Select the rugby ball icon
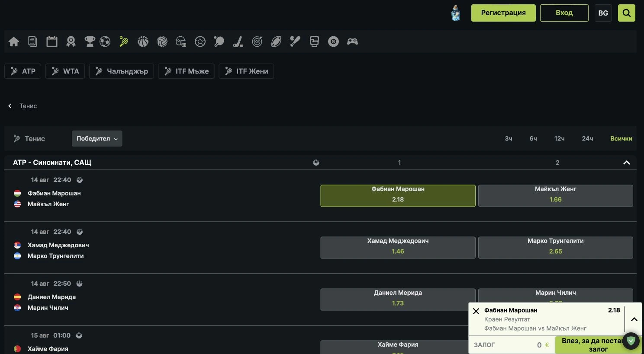The width and height of the screenshot is (644, 354). [276, 41]
